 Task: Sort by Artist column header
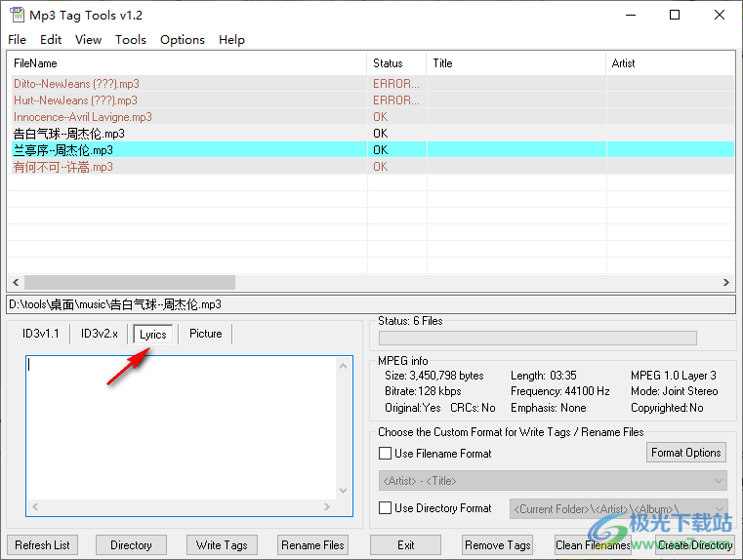click(671, 63)
